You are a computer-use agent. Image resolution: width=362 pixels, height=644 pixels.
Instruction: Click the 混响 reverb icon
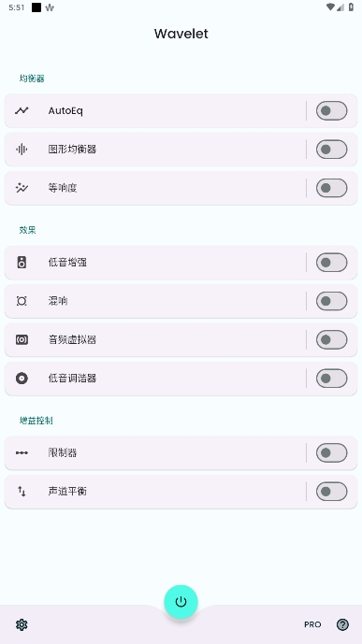22,301
